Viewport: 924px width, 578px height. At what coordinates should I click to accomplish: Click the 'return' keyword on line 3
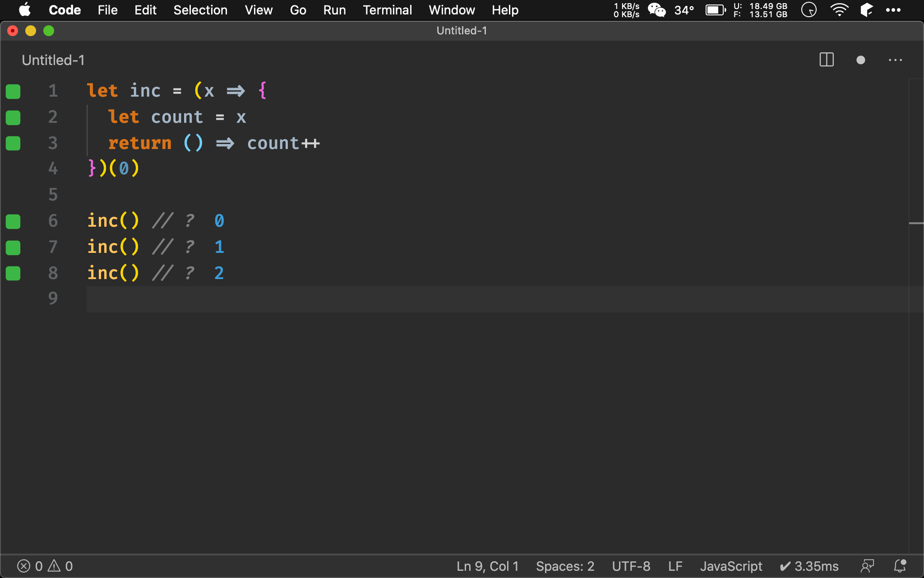[x=140, y=143]
